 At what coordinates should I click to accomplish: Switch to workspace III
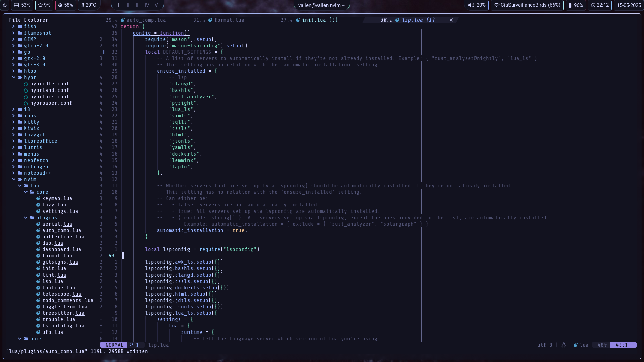click(x=138, y=5)
